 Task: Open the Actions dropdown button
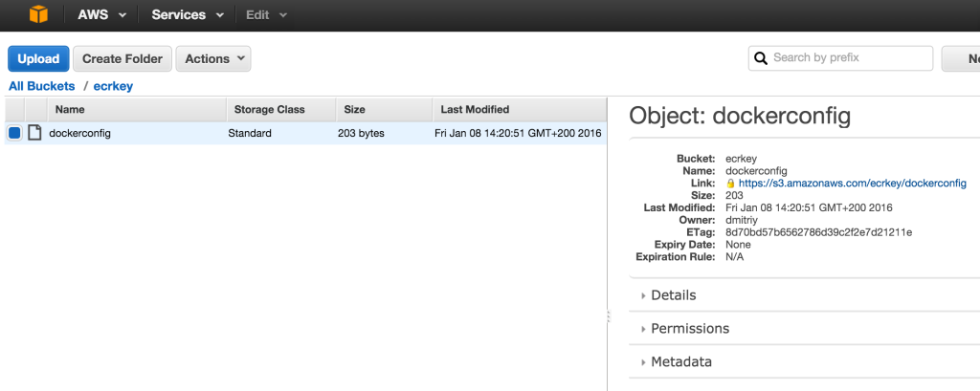click(213, 58)
